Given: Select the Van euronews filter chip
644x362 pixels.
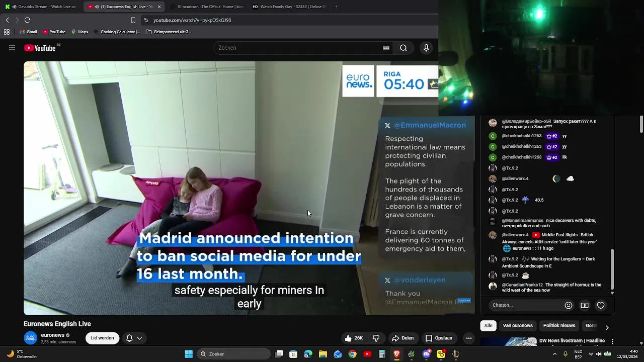Looking at the screenshot, I should tap(518, 326).
